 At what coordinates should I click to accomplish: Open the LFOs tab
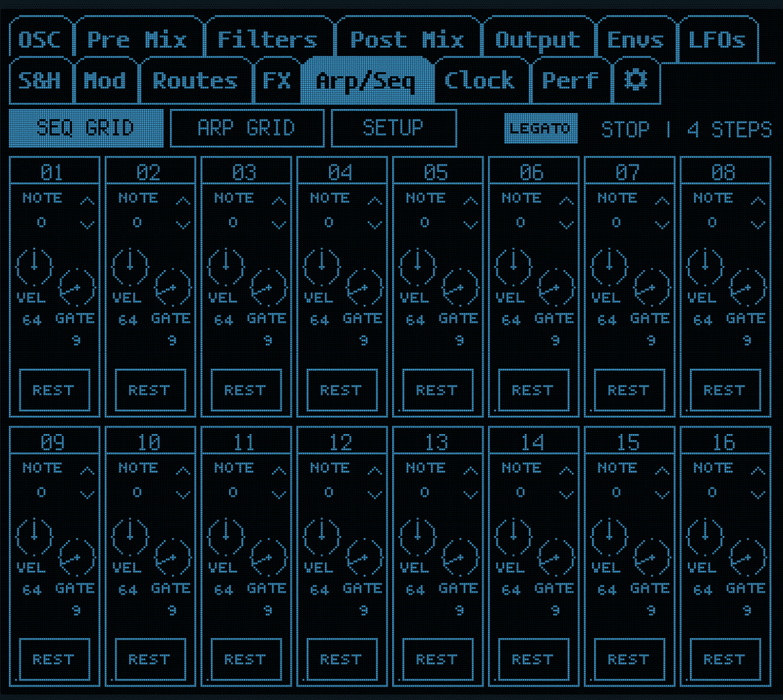[718, 39]
